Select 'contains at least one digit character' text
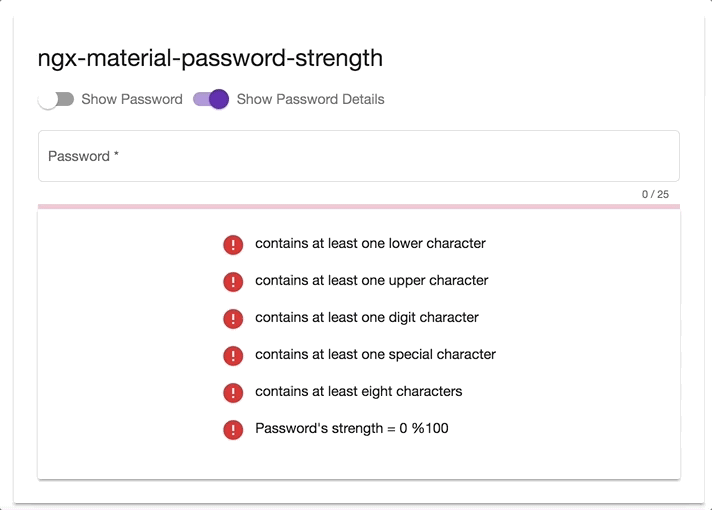The width and height of the screenshot is (712, 510). [x=367, y=317]
